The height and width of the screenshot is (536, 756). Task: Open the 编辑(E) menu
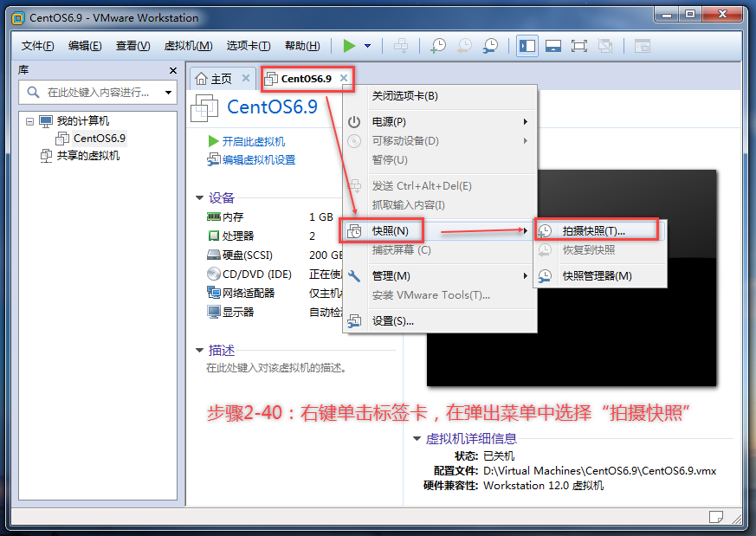[85, 46]
